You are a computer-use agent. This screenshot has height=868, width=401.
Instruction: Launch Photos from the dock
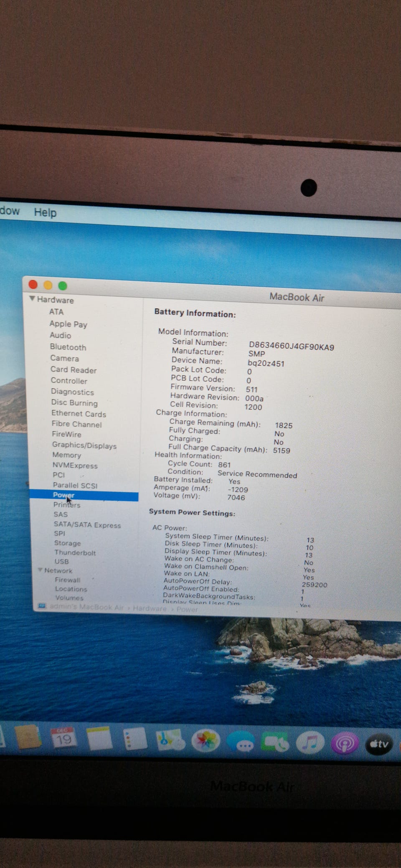click(206, 741)
